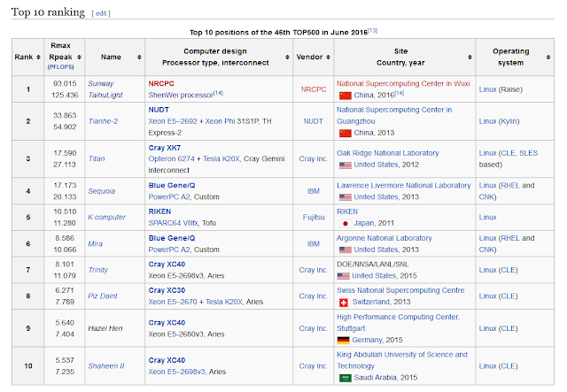
Task: Click Germany flag icon
Action: 344,340
